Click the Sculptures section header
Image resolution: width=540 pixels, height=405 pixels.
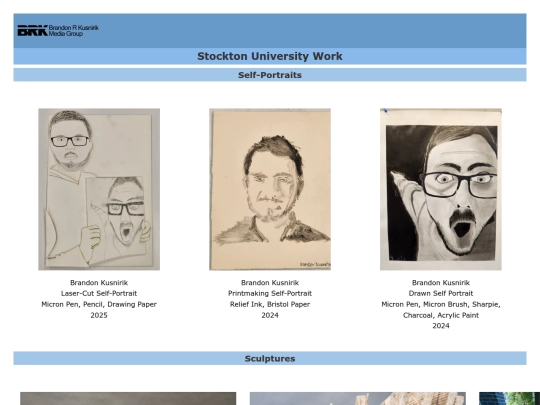(x=270, y=358)
